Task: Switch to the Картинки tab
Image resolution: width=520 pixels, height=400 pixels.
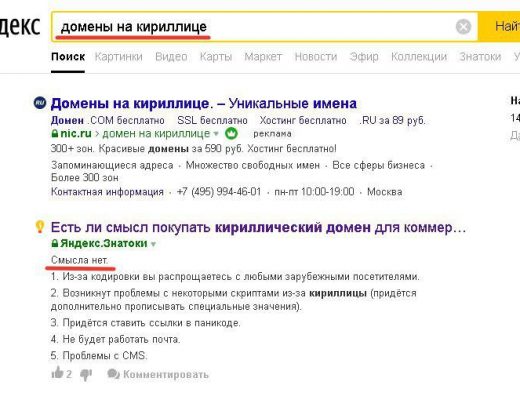Action: pos(119,57)
